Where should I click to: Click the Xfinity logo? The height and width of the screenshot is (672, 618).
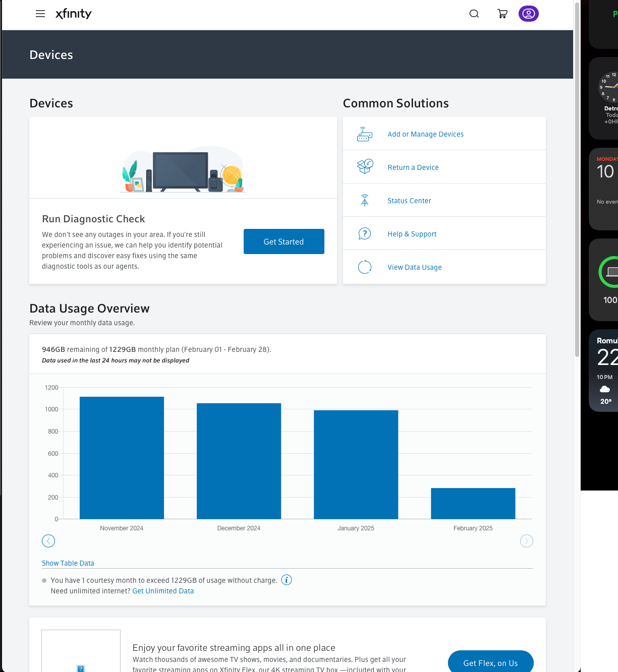pos(74,14)
